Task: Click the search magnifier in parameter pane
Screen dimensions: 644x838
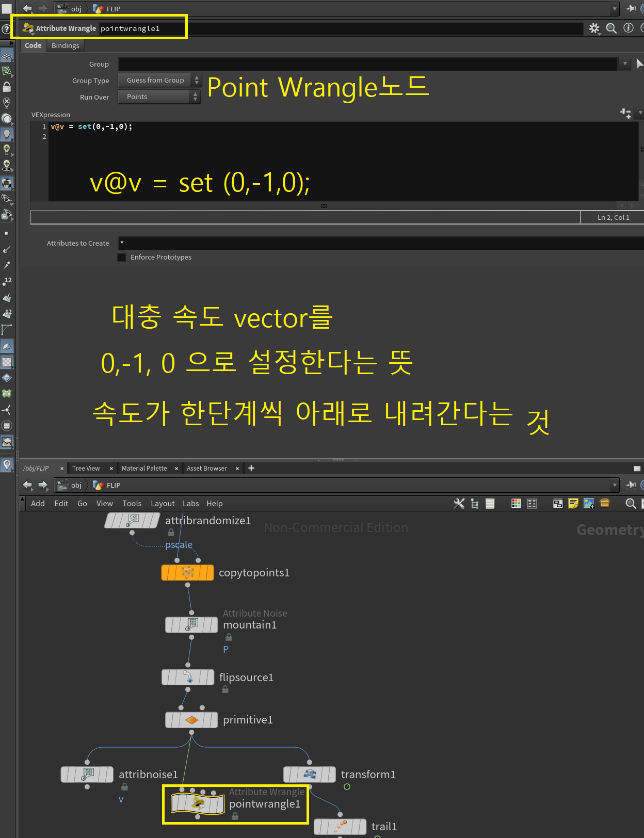Action: [x=611, y=28]
